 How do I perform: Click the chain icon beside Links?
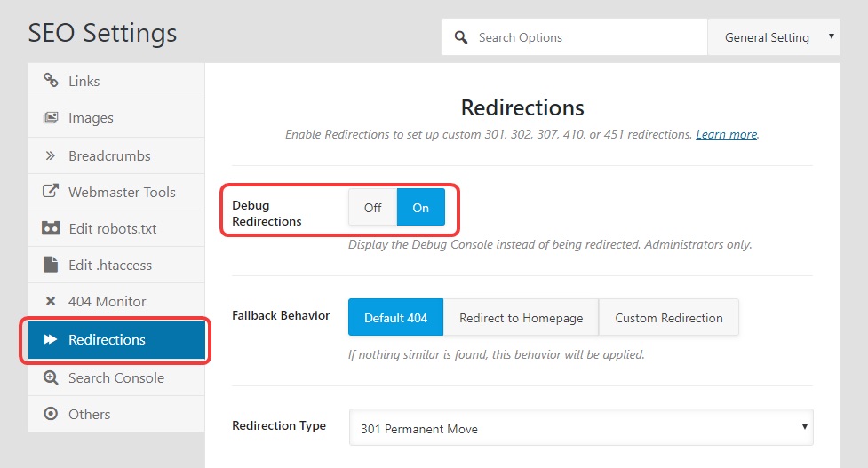tap(51, 81)
